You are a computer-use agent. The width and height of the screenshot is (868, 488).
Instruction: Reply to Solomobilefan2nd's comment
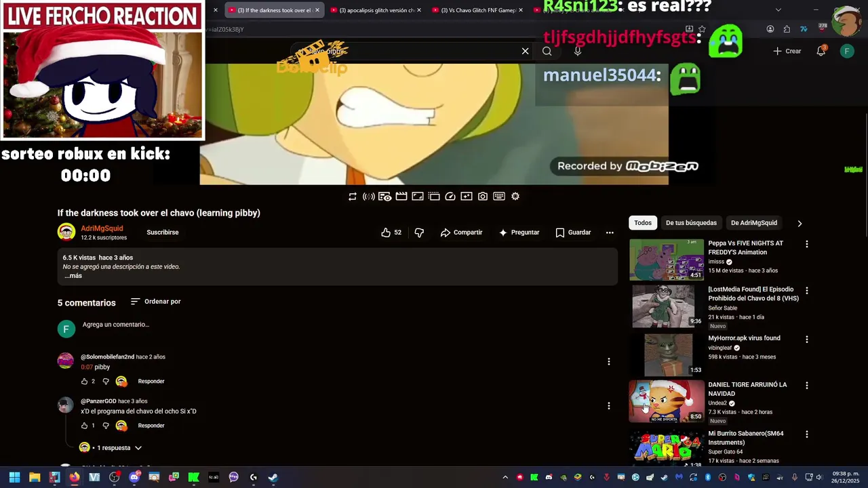(151, 382)
